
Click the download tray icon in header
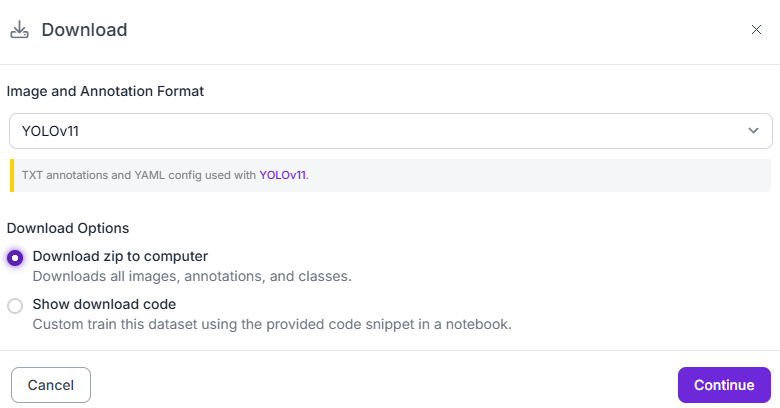coord(19,29)
